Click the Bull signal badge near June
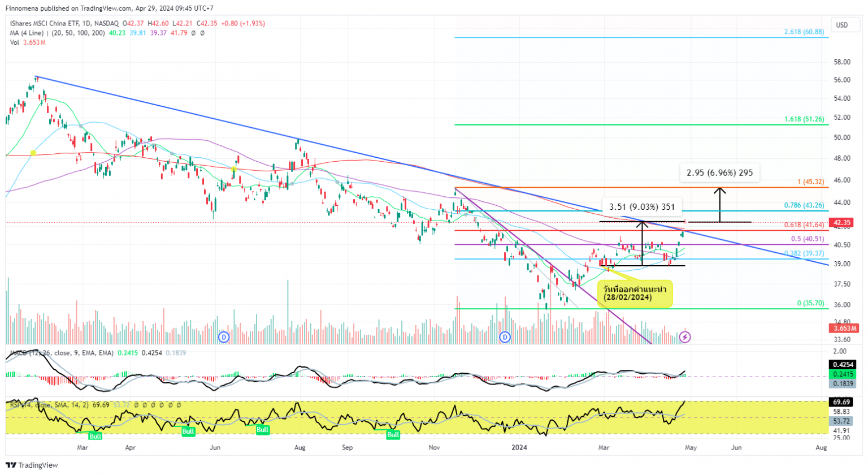 click(188, 431)
